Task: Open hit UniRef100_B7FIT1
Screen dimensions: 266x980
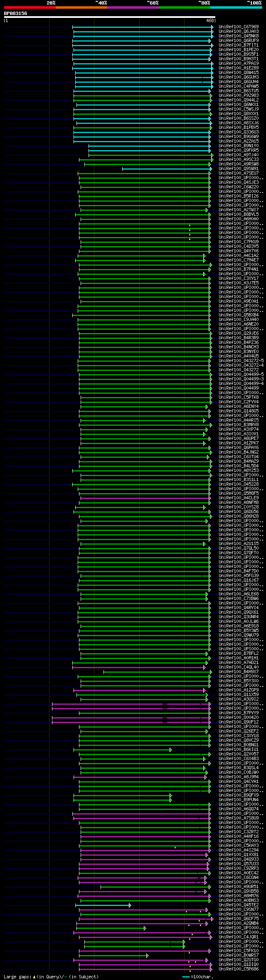Action: [239, 45]
